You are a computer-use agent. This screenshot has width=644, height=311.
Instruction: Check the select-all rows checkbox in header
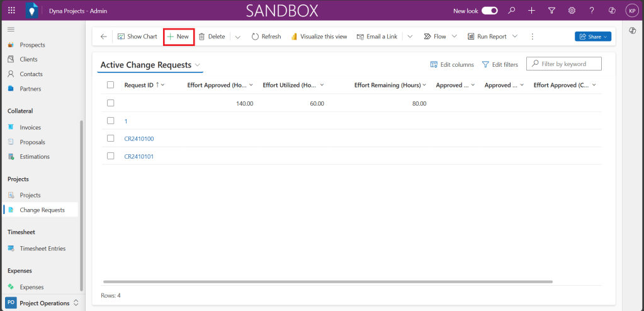tap(111, 85)
